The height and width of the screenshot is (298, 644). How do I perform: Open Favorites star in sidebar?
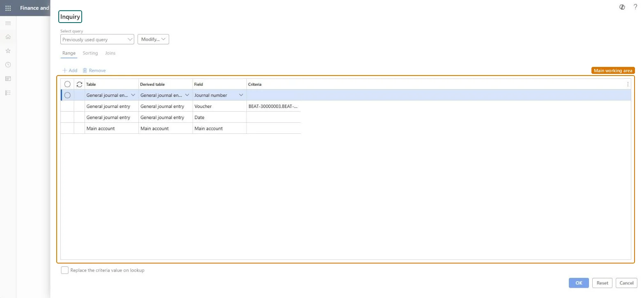[x=8, y=51]
